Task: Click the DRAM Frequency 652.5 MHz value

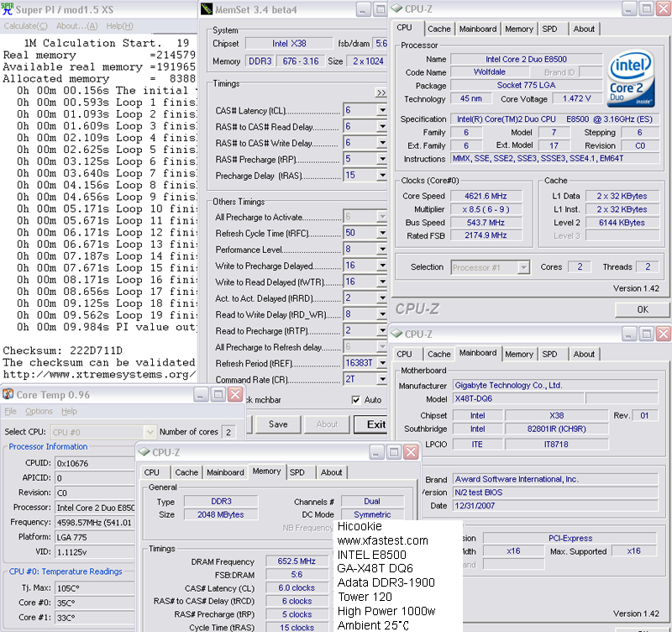Action: tap(297, 561)
